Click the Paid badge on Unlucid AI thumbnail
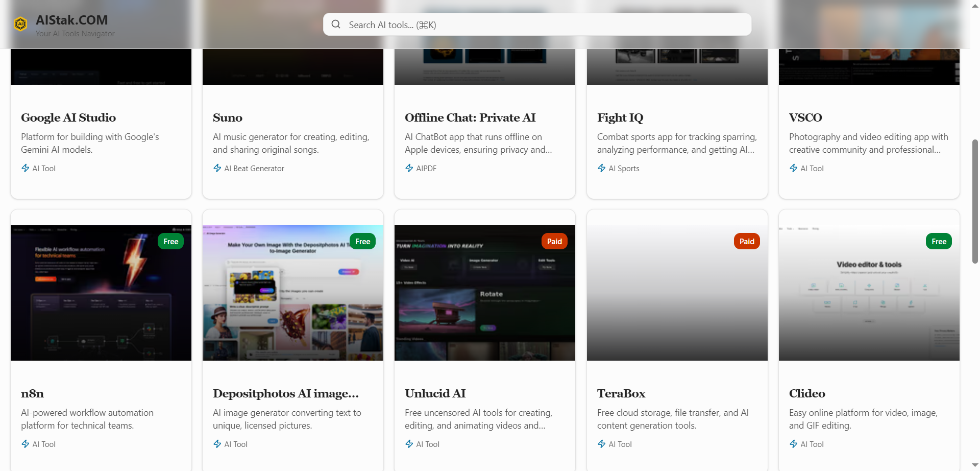 (x=555, y=241)
